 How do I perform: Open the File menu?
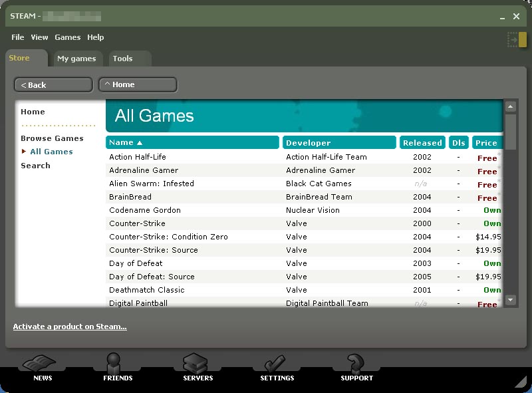[x=18, y=37]
